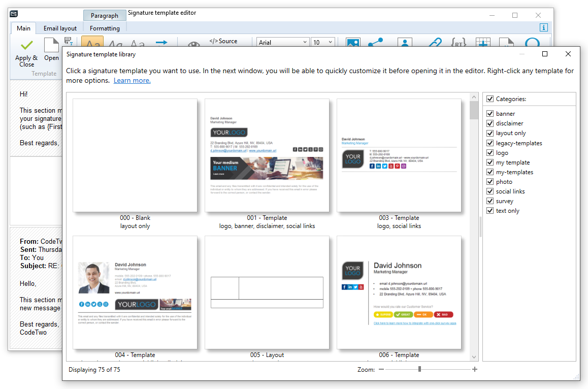Click the scroll down arrow in template list
Viewport: 588px width, 389px height.
(x=474, y=357)
